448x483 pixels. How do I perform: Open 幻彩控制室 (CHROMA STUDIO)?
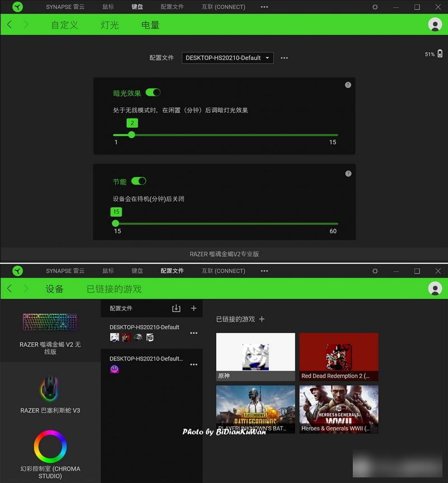(x=50, y=455)
